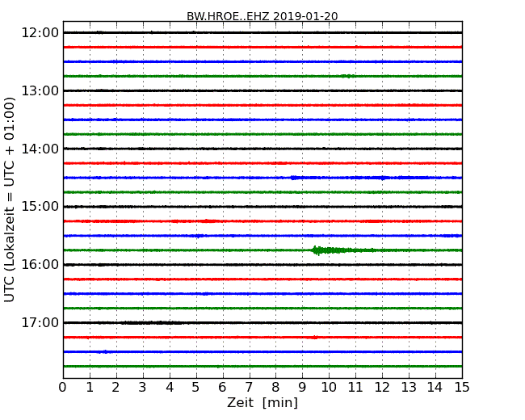The height and width of the screenshot is (420, 525).
Task: Click x-axis tick label 13
Action: point(409,388)
